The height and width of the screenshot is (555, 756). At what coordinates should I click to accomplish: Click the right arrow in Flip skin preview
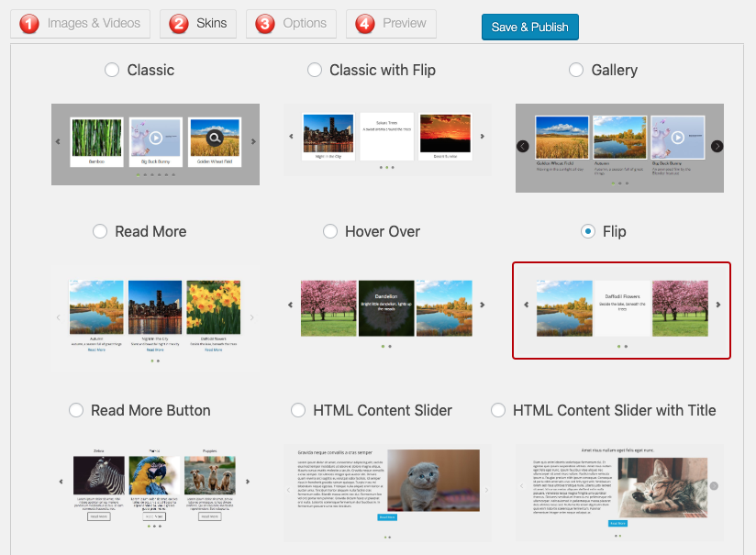pos(717,305)
